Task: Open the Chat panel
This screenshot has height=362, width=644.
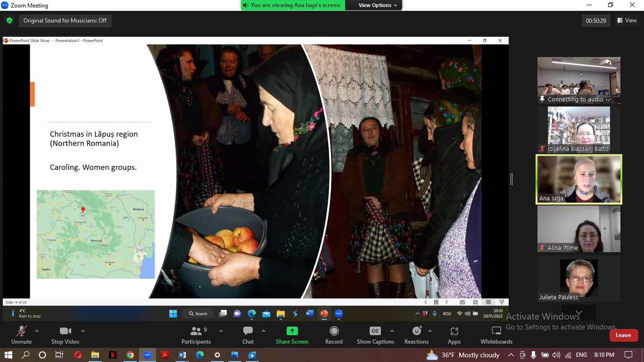Action: coord(248,335)
